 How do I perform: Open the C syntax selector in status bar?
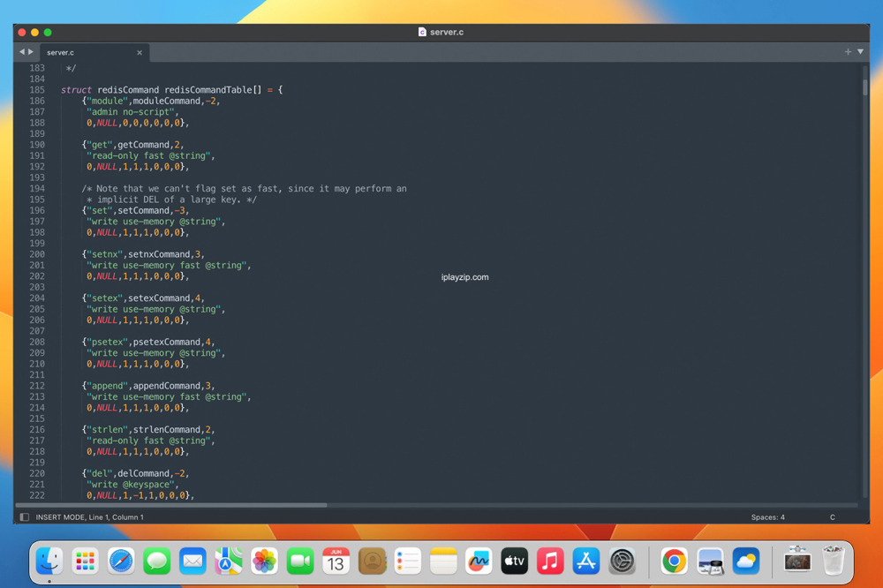tap(833, 517)
